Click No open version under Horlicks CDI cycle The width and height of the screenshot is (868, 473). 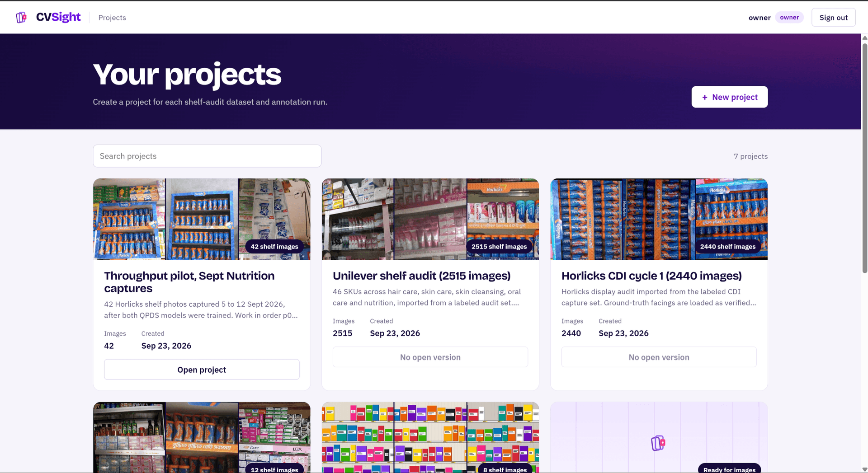click(x=659, y=357)
